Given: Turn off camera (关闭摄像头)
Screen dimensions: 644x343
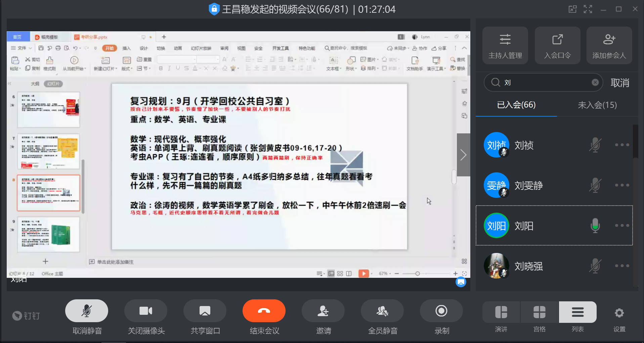Looking at the screenshot, I should 145,311.
